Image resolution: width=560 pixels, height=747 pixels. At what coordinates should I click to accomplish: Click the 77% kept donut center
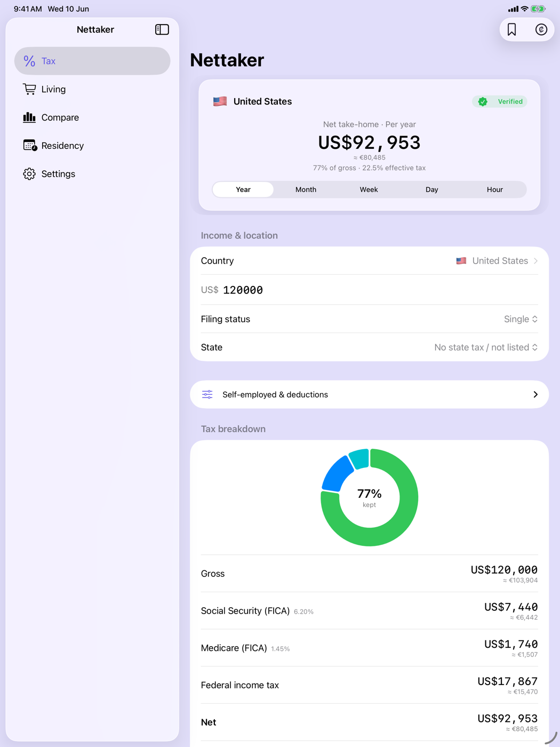click(x=369, y=497)
